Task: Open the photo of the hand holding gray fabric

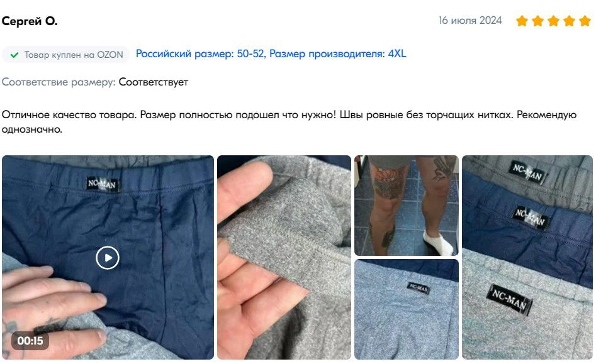Action: 284,257
